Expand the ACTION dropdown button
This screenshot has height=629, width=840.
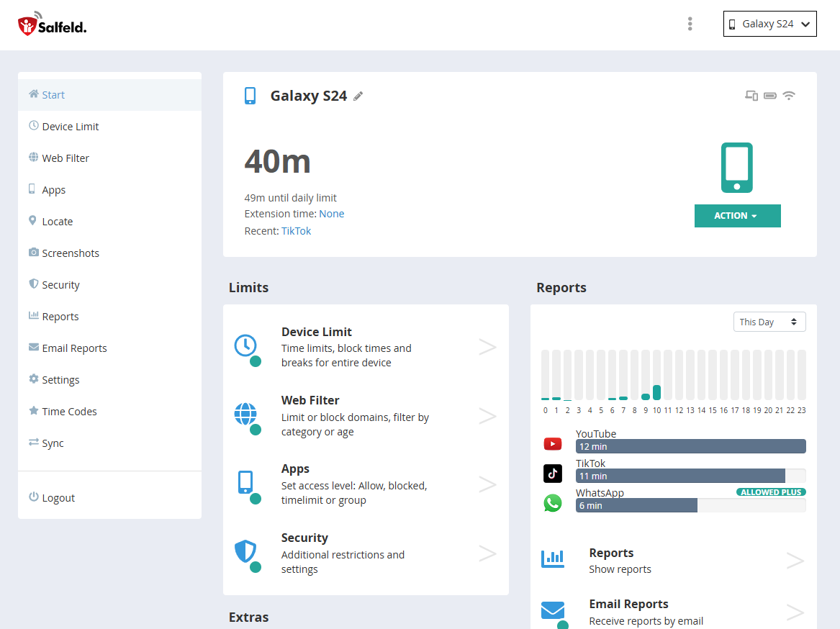tap(737, 216)
